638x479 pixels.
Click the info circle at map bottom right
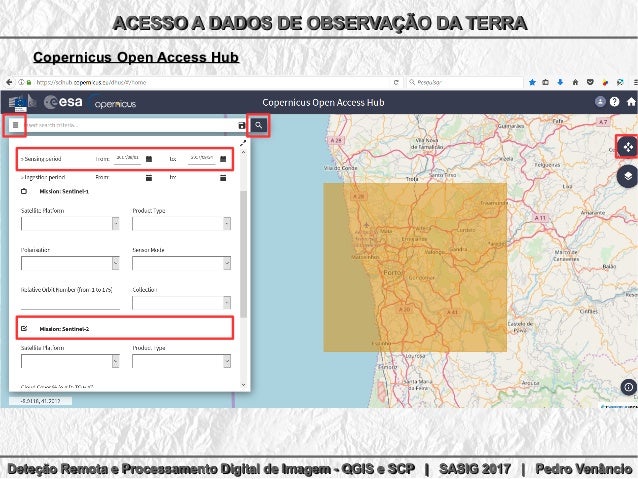point(628,387)
